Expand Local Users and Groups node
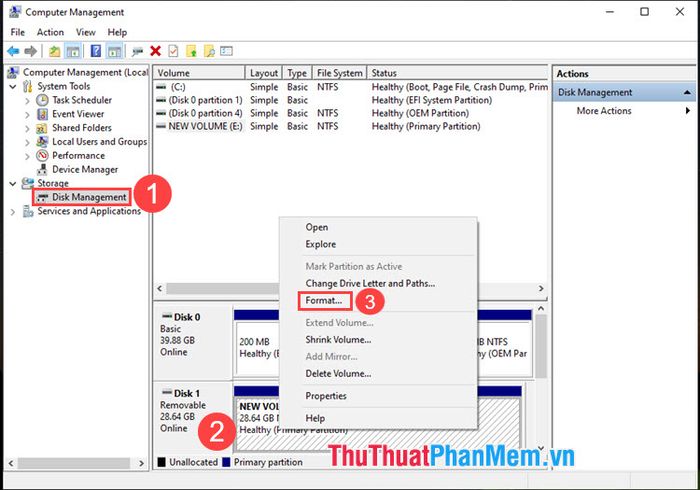700x490 pixels. tap(27, 142)
